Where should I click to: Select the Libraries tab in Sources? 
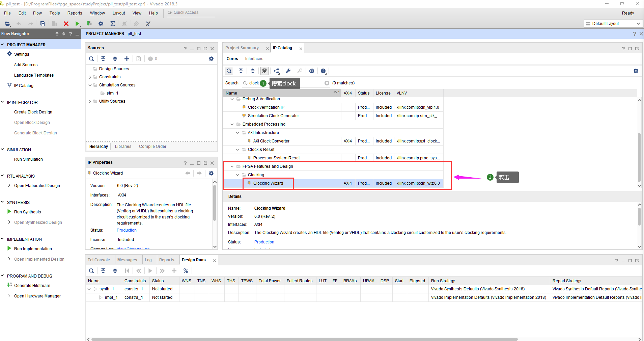[x=123, y=147]
